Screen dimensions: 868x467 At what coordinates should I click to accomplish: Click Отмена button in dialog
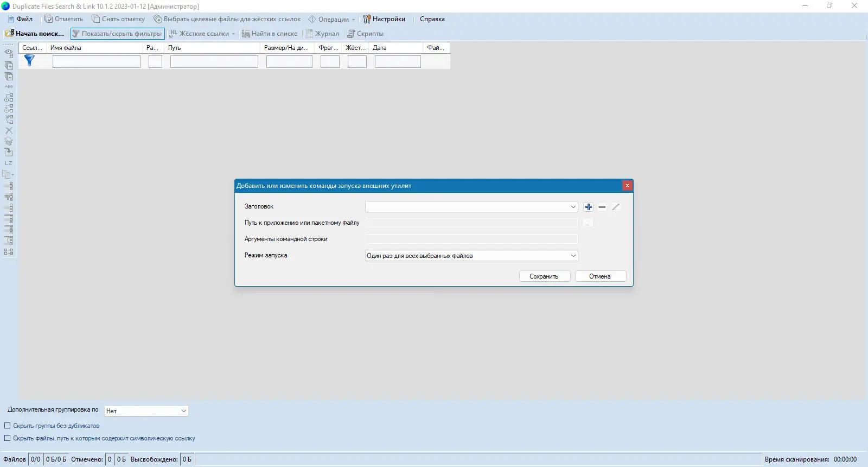pos(600,276)
